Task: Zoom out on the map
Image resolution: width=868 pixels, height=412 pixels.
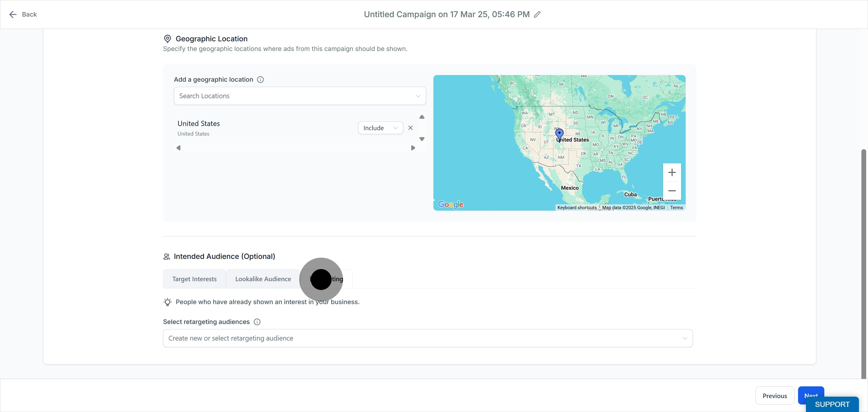Action: click(671, 191)
